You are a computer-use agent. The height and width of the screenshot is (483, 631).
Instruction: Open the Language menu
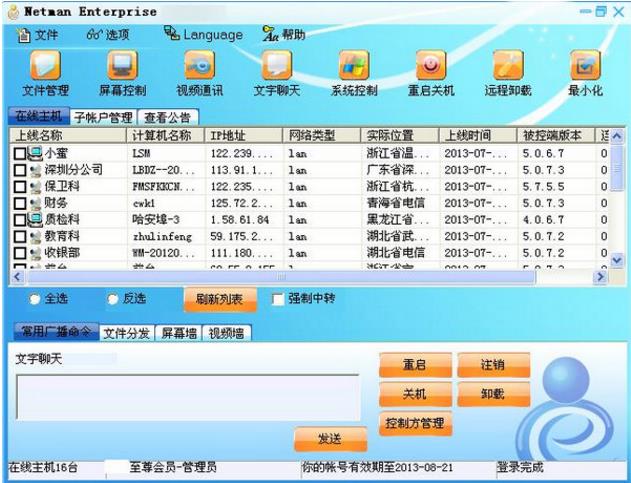203,34
